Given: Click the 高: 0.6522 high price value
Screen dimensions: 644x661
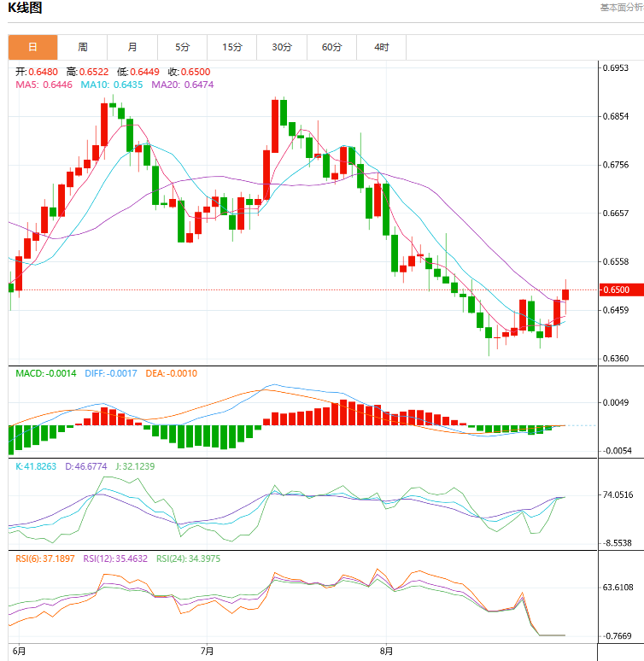Looking at the screenshot, I should [88, 72].
